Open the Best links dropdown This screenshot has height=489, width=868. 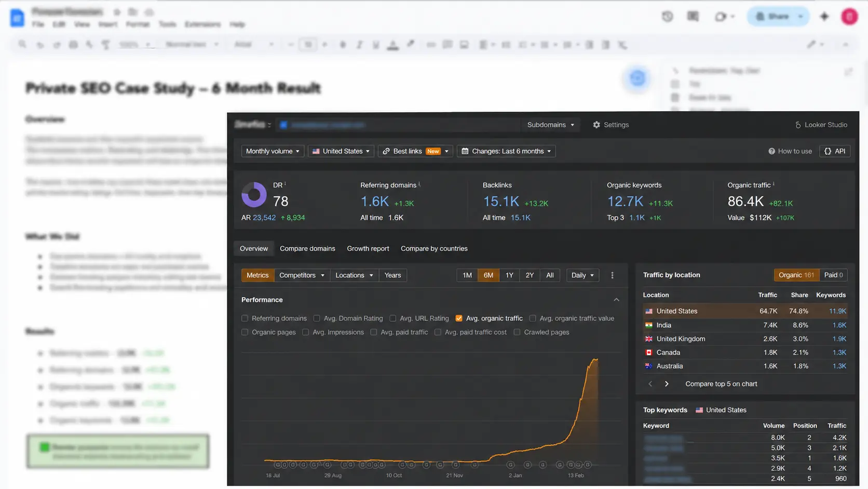click(x=415, y=151)
